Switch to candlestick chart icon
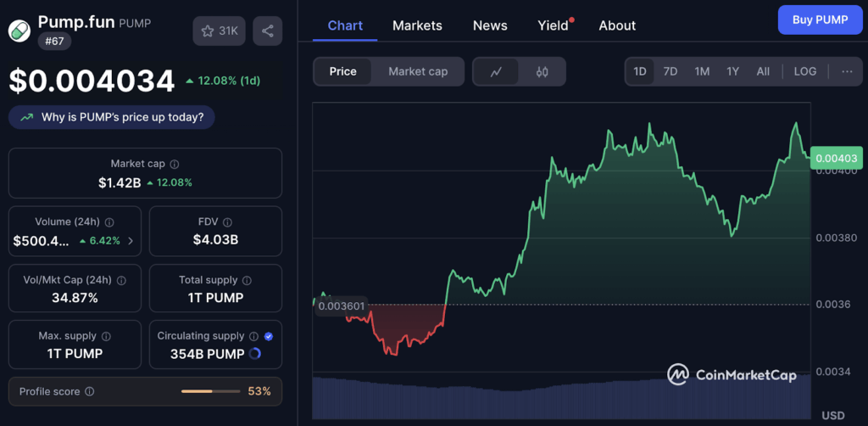This screenshot has height=426, width=868. [x=542, y=71]
